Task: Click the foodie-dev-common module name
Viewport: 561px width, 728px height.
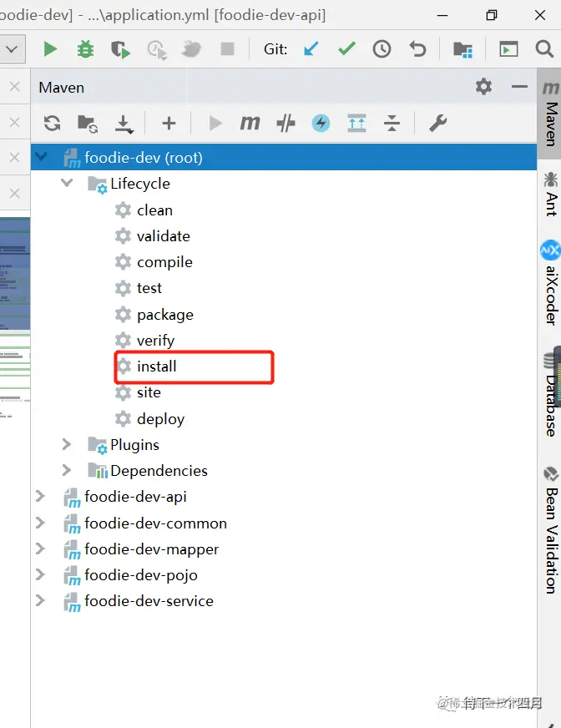Action: click(155, 523)
